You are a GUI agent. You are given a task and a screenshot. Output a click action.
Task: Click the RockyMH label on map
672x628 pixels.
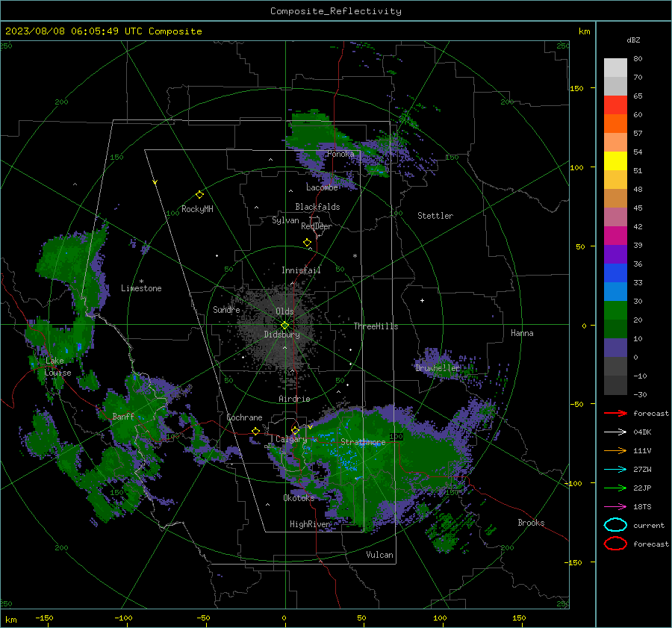point(197,209)
